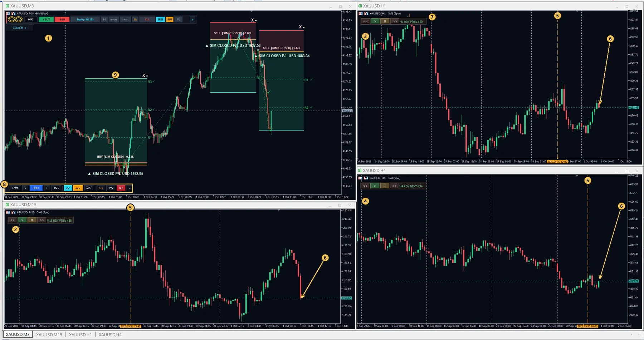
Task: Click the CLS close-all button
Action: (147, 19)
